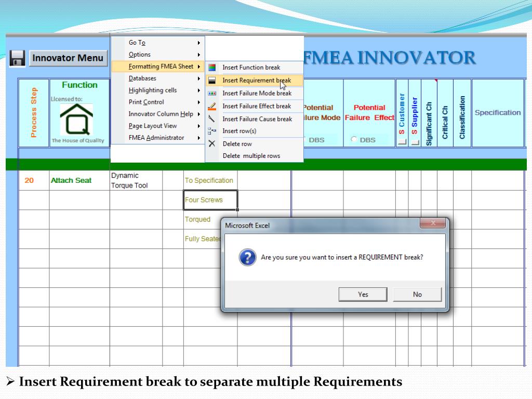The image size is (532, 399).
Task: Confirm with the Yes button
Action: (x=363, y=295)
